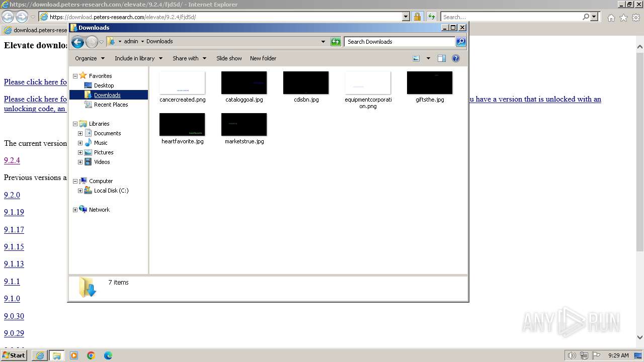Click the Explorer Forward navigation button
Viewport: 644px width, 362px height.
pyautogui.click(x=92, y=42)
